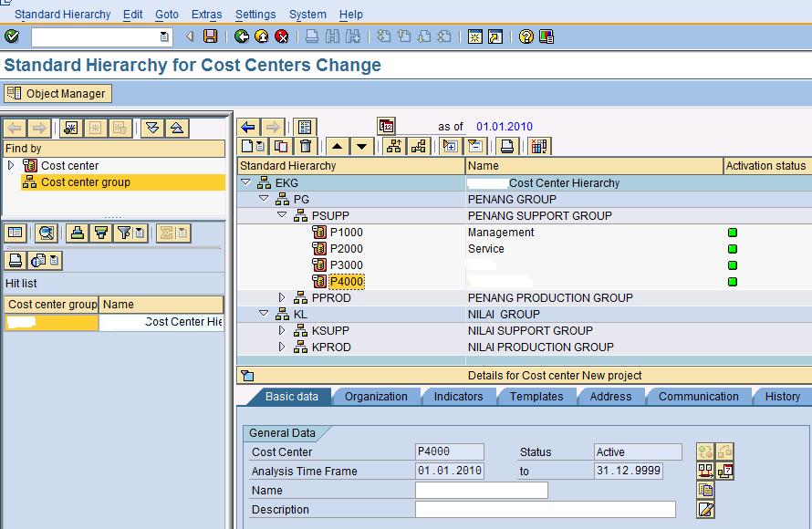This screenshot has height=529, width=812.
Task: Toggle the activation status light next to P2000
Action: (x=732, y=248)
